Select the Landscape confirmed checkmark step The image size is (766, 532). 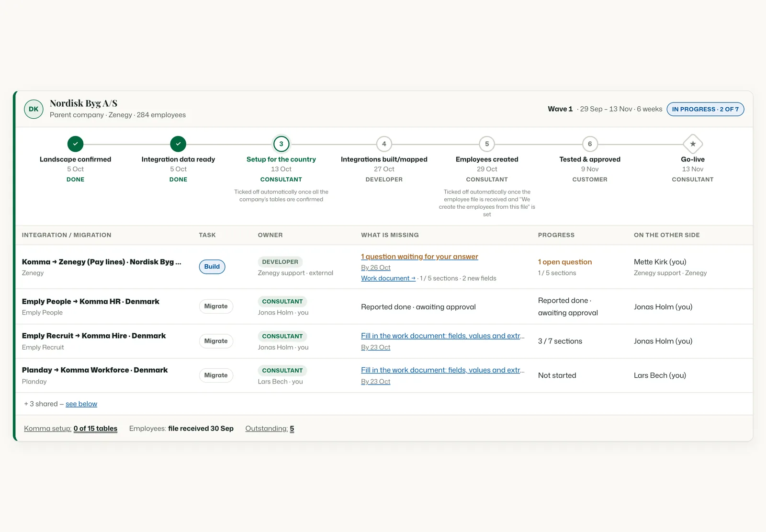[x=75, y=144]
